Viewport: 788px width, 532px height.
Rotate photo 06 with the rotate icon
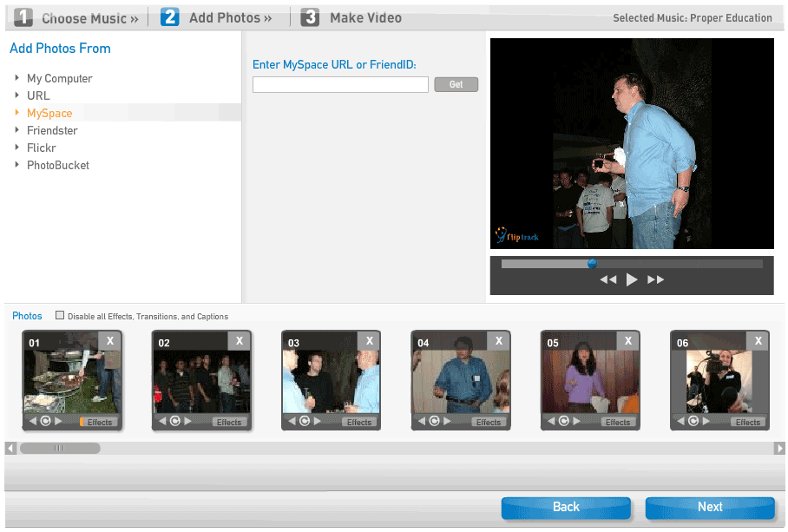693,421
